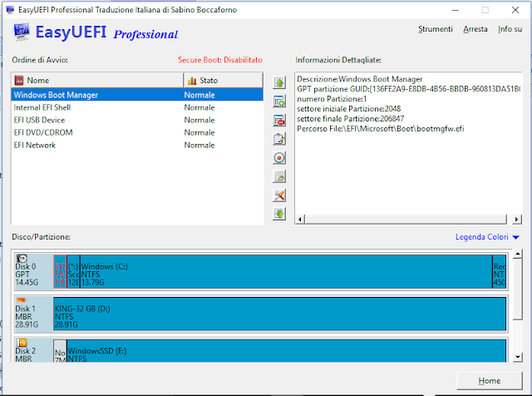Viewport: 532px width, 396px height.
Task: Close the EasyUEFI window
Action: click(515, 10)
